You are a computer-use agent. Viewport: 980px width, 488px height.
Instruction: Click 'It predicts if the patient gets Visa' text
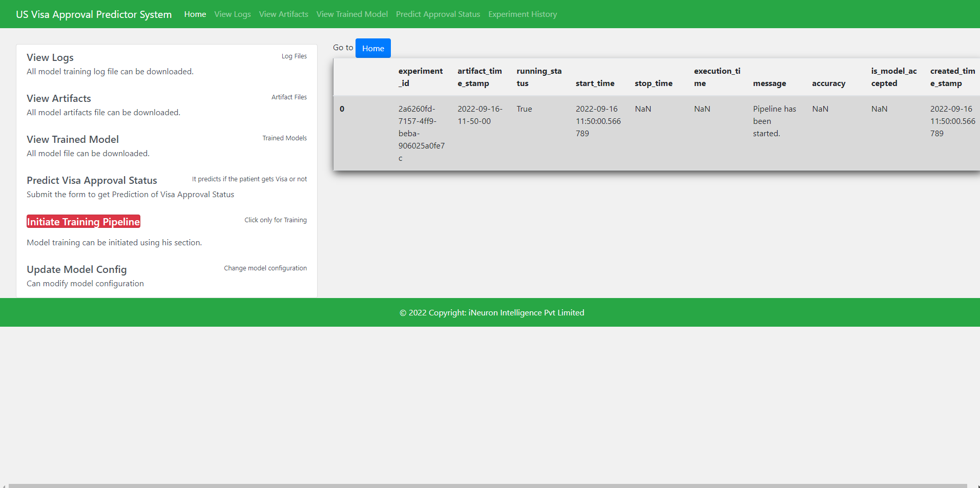click(x=249, y=179)
